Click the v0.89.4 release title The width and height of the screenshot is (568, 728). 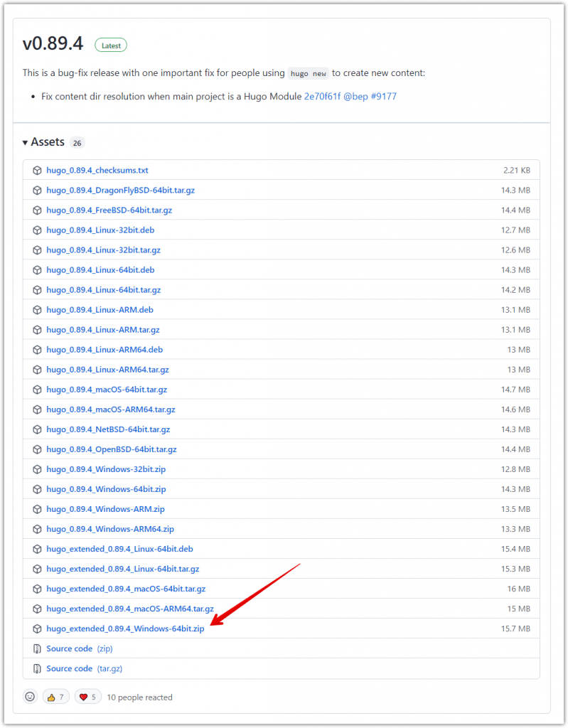pyautogui.click(x=53, y=43)
